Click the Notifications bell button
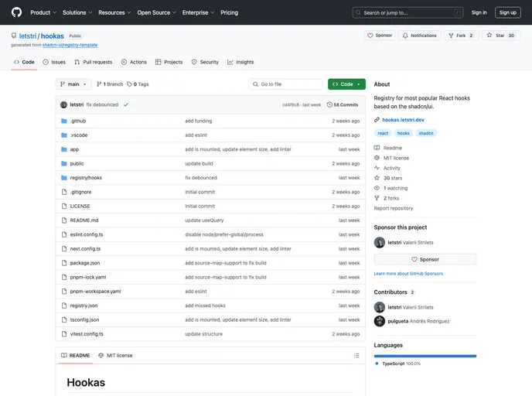 click(x=419, y=36)
